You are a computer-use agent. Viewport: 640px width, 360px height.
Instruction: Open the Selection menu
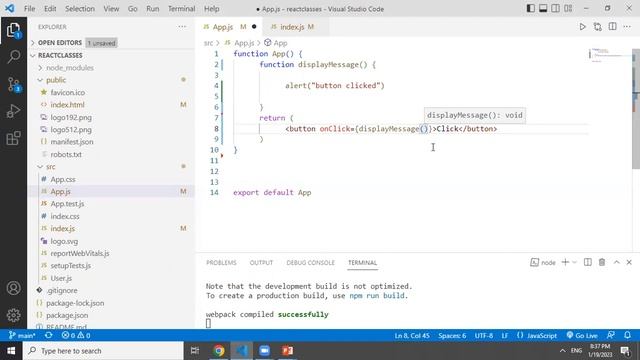80,9
